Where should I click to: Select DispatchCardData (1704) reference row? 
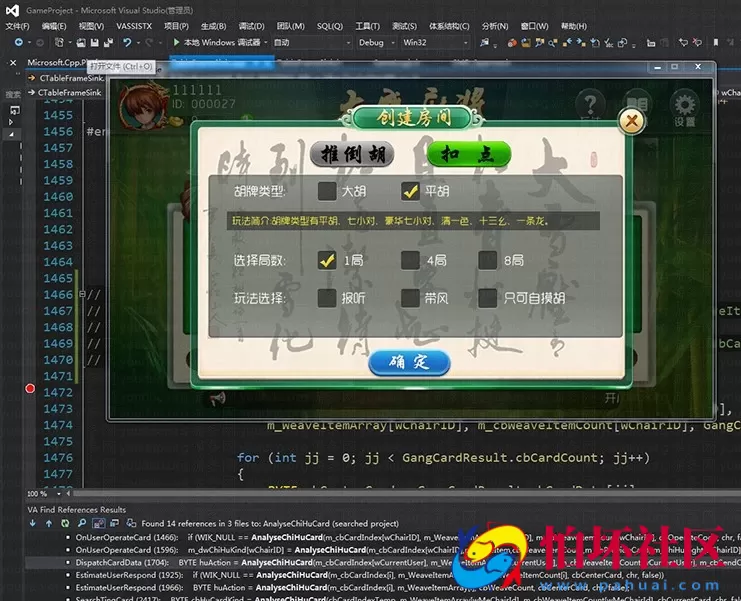point(383,563)
